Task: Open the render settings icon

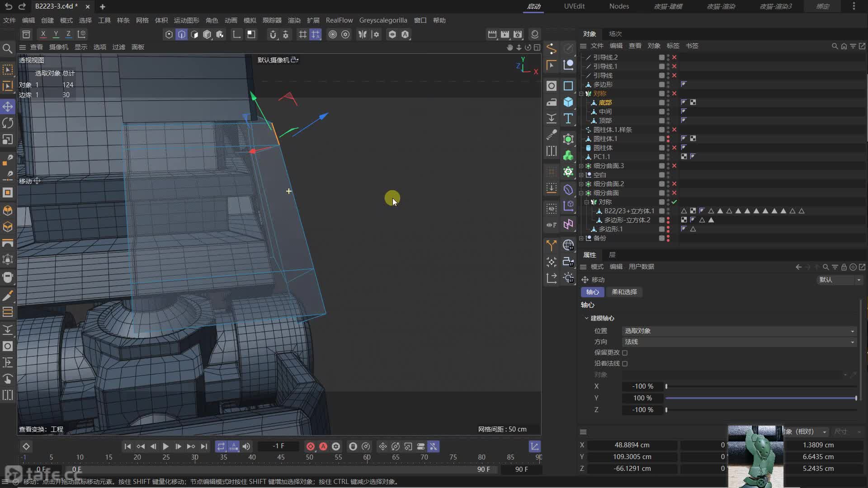Action: pyautogui.click(x=518, y=34)
